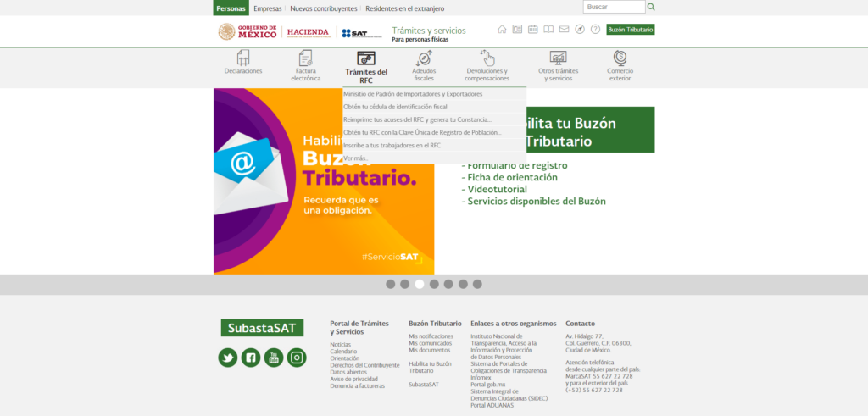Open the Calendario footer link
Screen dimensions: 868x416
tap(344, 352)
